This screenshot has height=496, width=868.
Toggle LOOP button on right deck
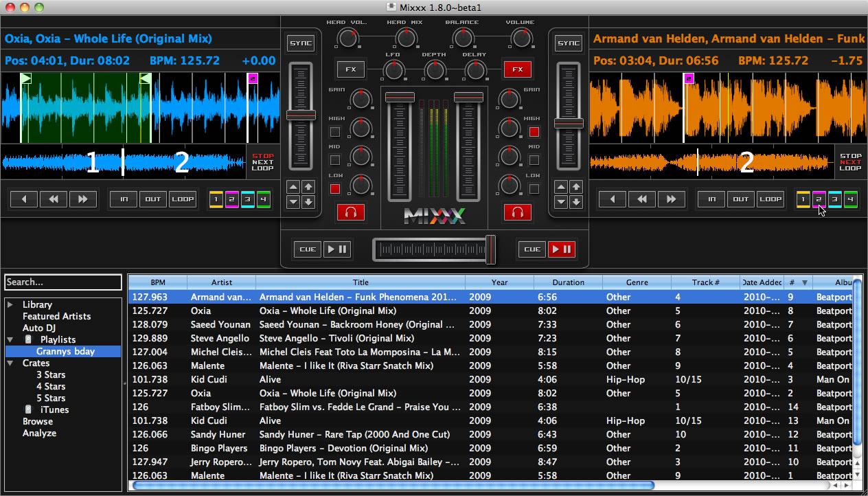(770, 199)
